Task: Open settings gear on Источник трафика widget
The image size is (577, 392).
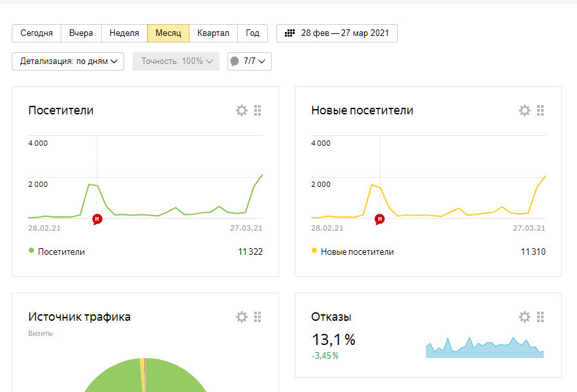Action: click(242, 317)
